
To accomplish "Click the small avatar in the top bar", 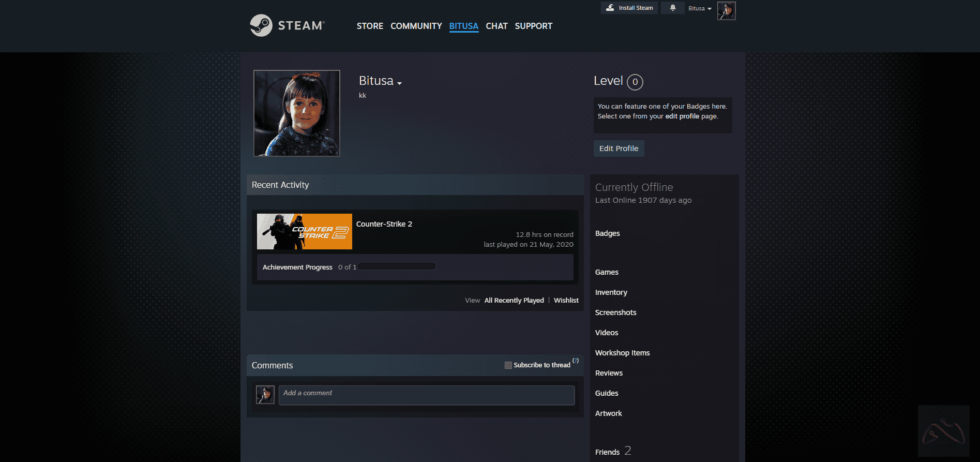I will coord(726,10).
